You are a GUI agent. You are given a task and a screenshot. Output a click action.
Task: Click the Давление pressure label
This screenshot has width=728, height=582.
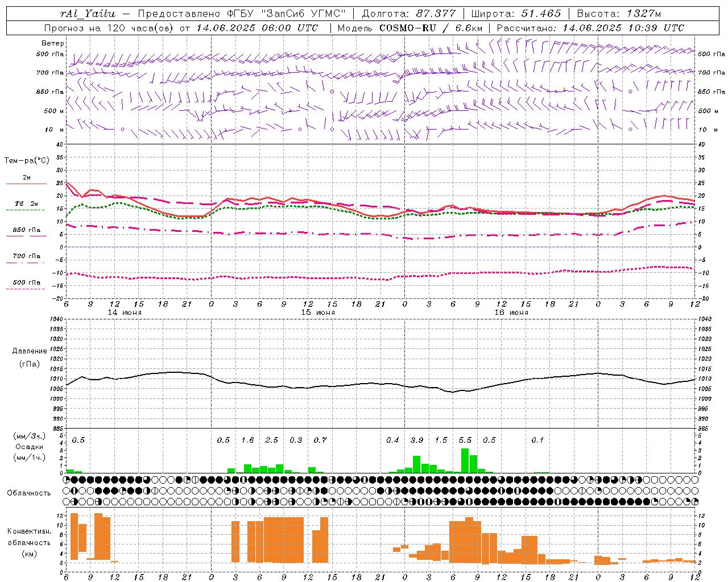coord(30,351)
